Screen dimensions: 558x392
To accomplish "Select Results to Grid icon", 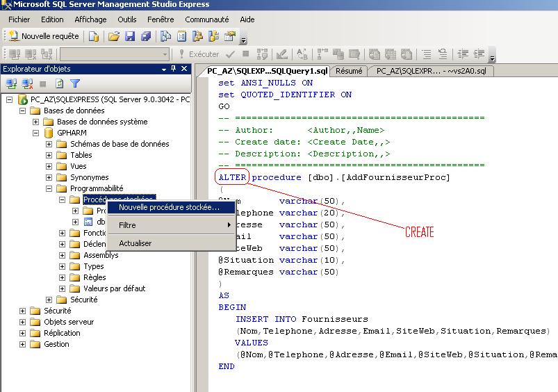I will pyautogui.click(x=391, y=54).
